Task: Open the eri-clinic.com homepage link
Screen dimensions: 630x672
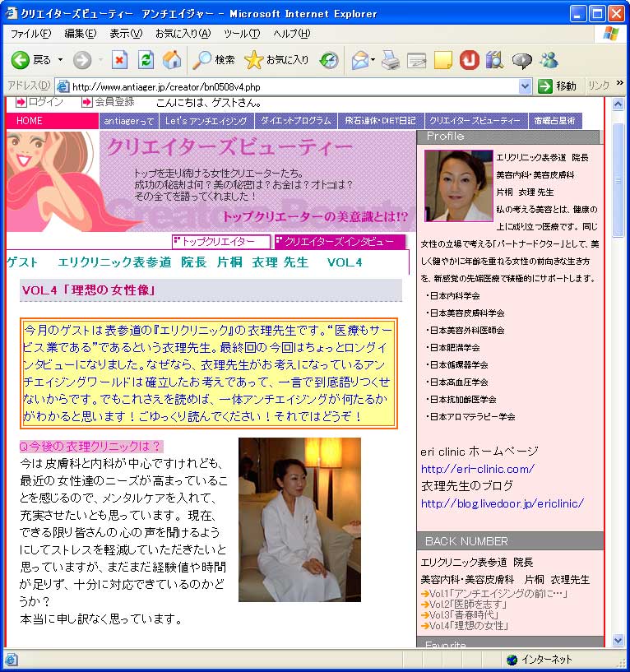Action: click(x=477, y=469)
